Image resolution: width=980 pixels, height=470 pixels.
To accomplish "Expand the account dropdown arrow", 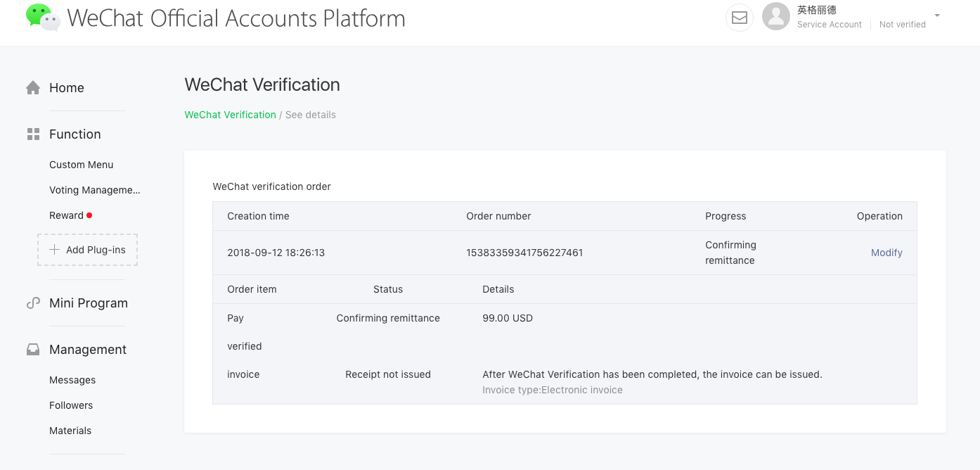I will tap(937, 15).
